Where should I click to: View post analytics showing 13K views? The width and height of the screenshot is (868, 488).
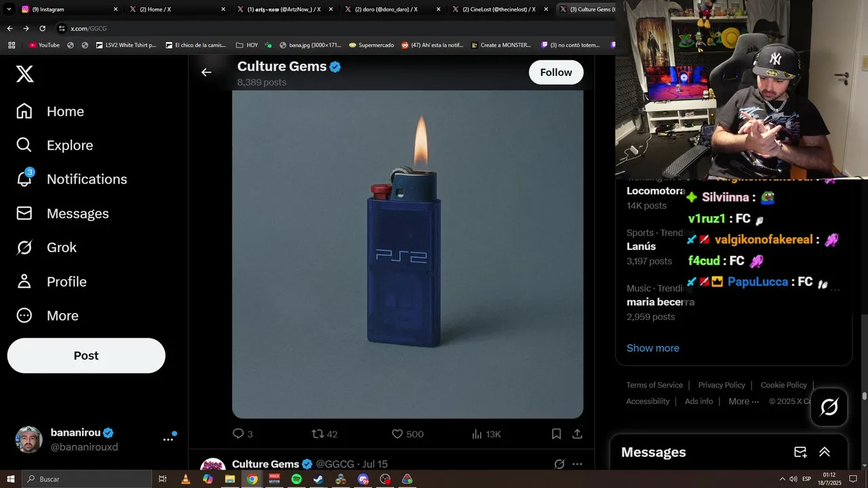pyautogui.click(x=486, y=434)
